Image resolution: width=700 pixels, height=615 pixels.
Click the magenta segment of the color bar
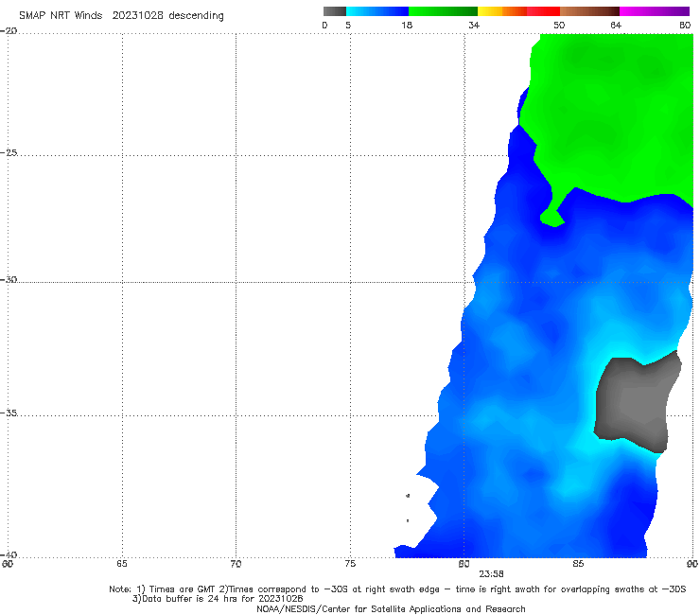coord(655,11)
